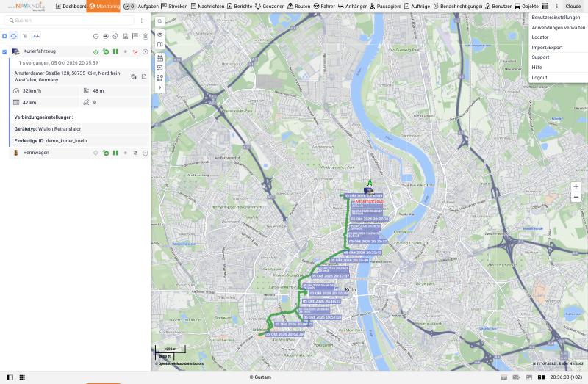Screen dimensions: 588x384
Task: Select the map routing tool icon
Action: coord(159,68)
